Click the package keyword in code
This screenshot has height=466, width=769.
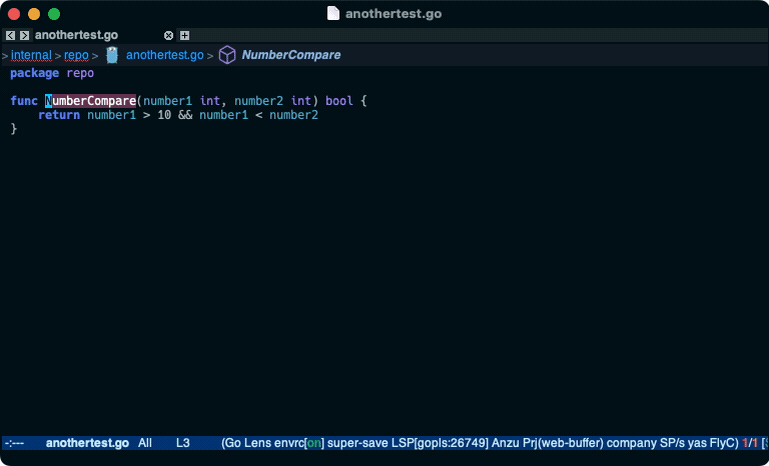(34, 73)
